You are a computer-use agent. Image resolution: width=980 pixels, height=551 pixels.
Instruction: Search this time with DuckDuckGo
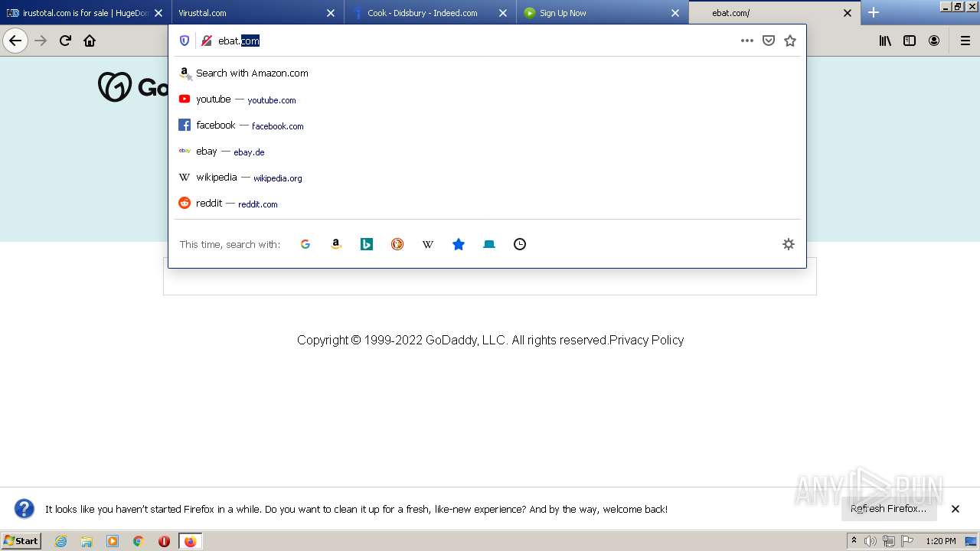(x=397, y=244)
